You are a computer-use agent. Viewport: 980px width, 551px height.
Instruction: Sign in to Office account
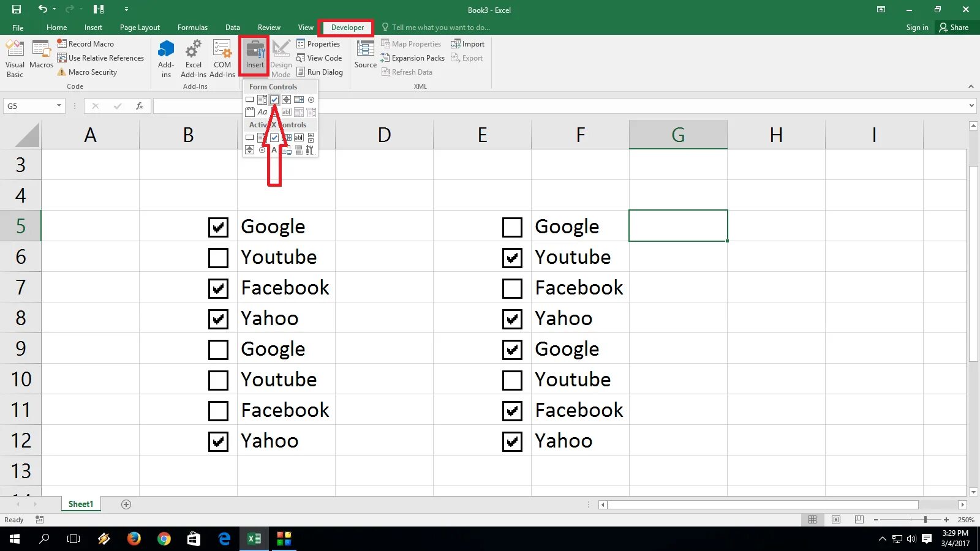click(917, 28)
